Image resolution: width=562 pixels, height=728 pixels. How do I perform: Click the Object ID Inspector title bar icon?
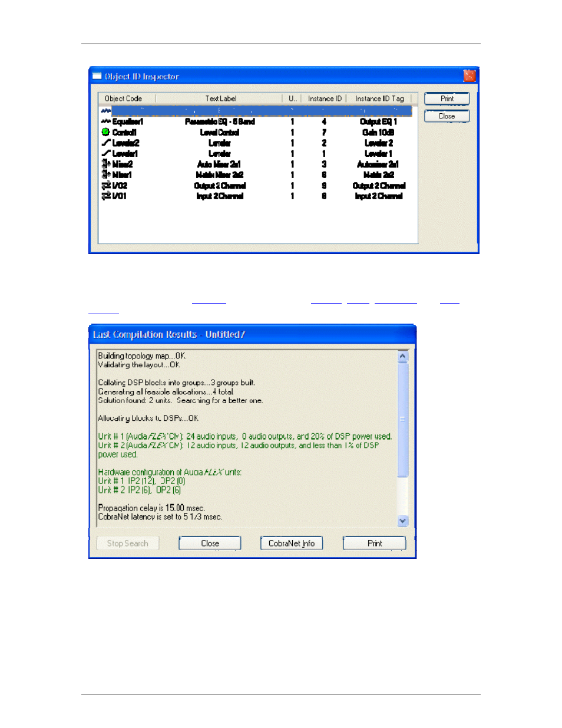(x=97, y=76)
